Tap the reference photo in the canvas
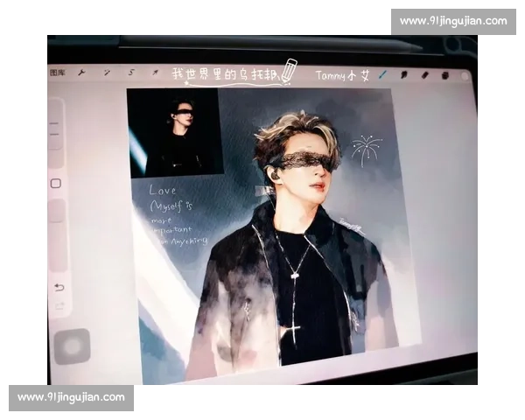 pyautogui.click(x=175, y=133)
